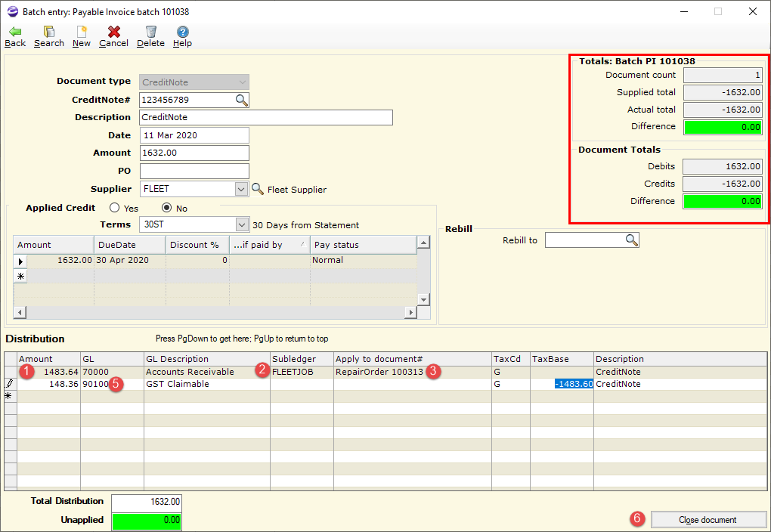Select the Applied Credit Yes radio button
The image size is (771, 532).
pyautogui.click(x=115, y=208)
